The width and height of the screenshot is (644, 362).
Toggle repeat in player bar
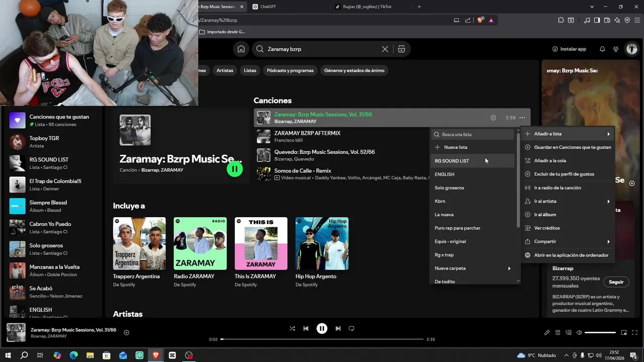pyautogui.click(x=352, y=328)
